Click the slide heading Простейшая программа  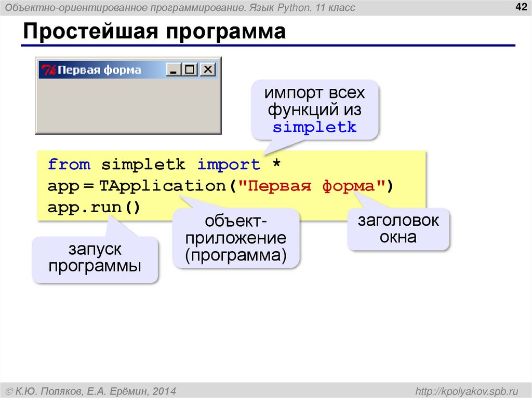pyautogui.click(x=154, y=31)
